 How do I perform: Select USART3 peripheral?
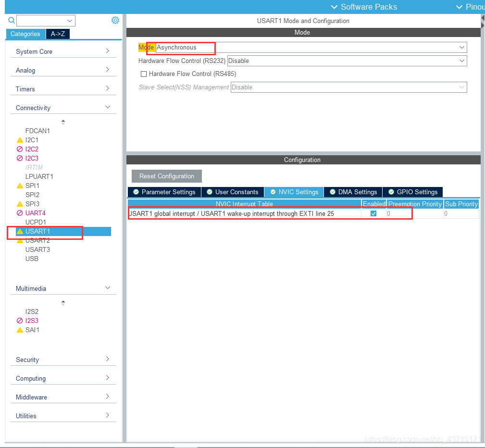[x=37, y=249]
